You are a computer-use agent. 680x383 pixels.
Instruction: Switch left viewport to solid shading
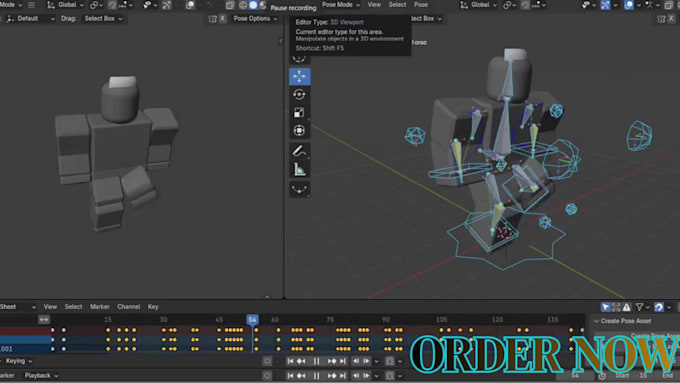click(253, 5)
